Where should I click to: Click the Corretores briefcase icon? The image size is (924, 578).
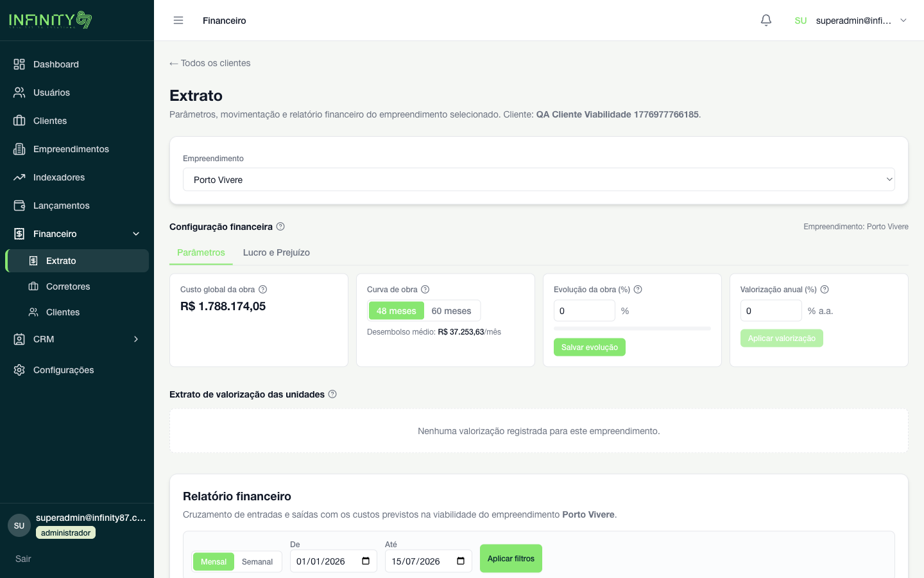tap(33, 286)
